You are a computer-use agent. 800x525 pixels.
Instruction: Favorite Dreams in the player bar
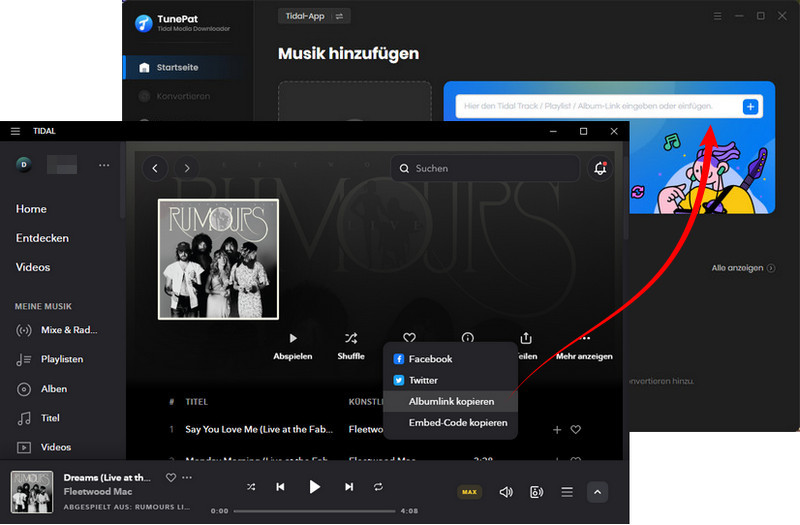tap(171, 478)
